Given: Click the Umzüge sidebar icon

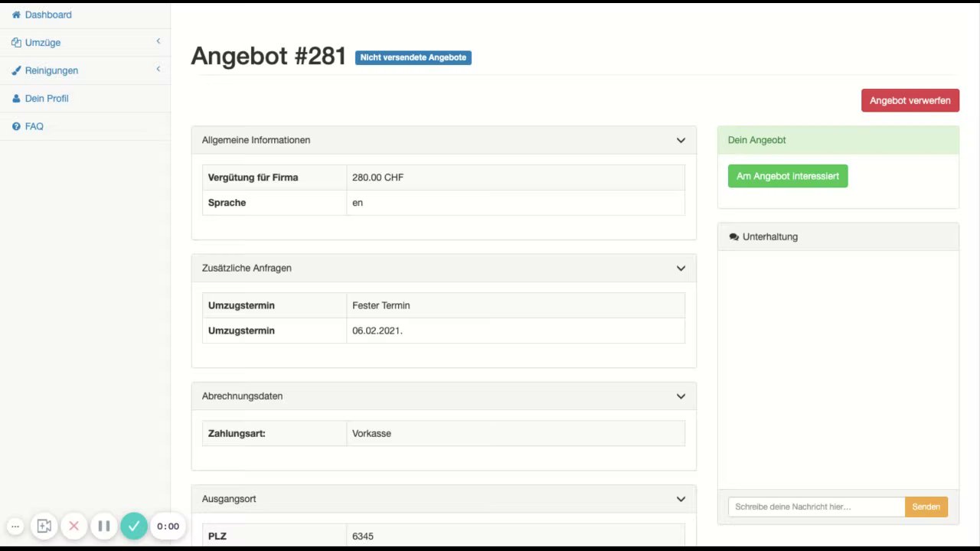Looking at the screenshot, I should click(x=16, y=43).
